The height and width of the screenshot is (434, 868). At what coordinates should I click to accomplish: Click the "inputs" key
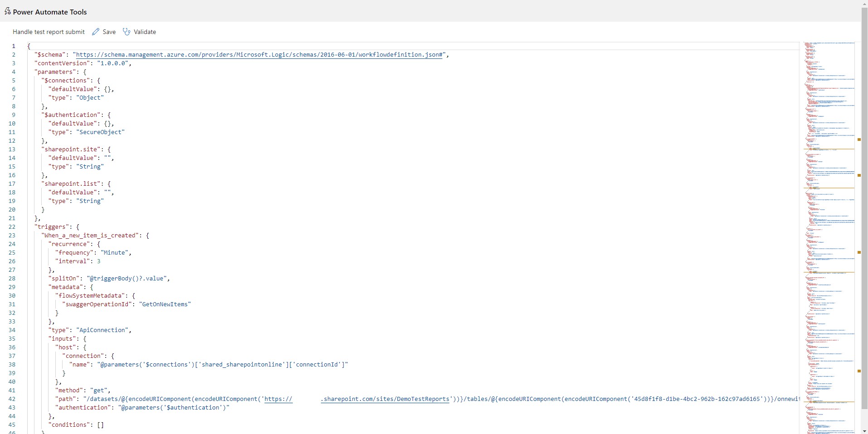click(x=62, y=338)
